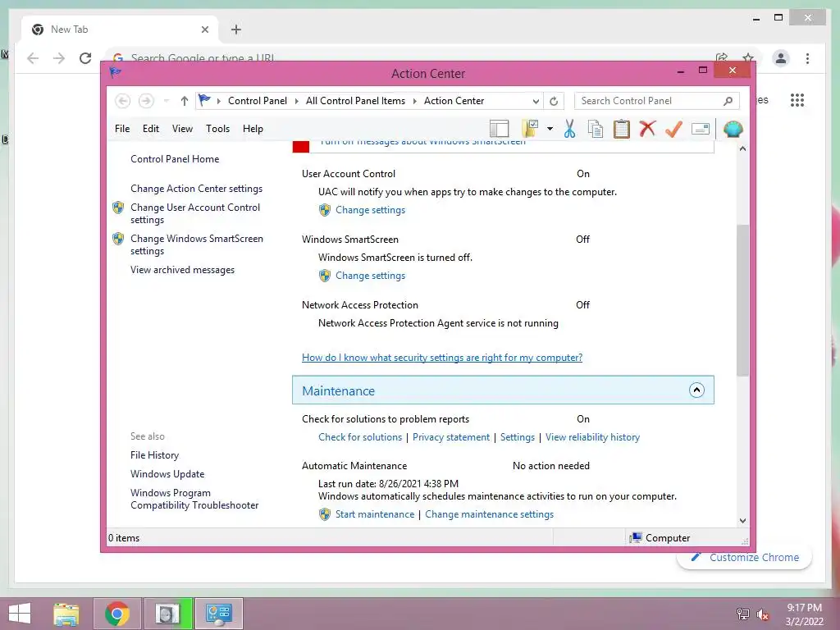Click the scroll down arrow of content pane
Viewport: 840px width, 630px height.
pyautogui.click(x=742, y=521)
